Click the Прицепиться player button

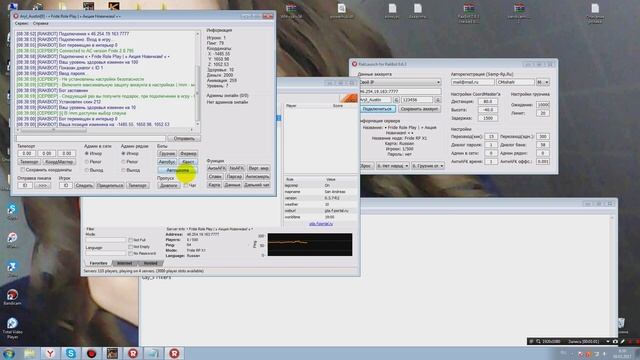click(x=110, y=185)
